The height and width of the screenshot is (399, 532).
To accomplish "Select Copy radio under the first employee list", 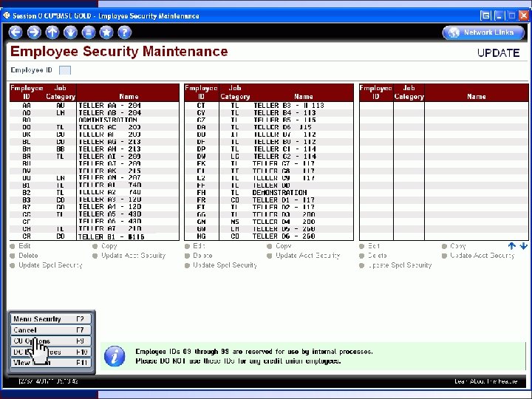I will 95,246.
